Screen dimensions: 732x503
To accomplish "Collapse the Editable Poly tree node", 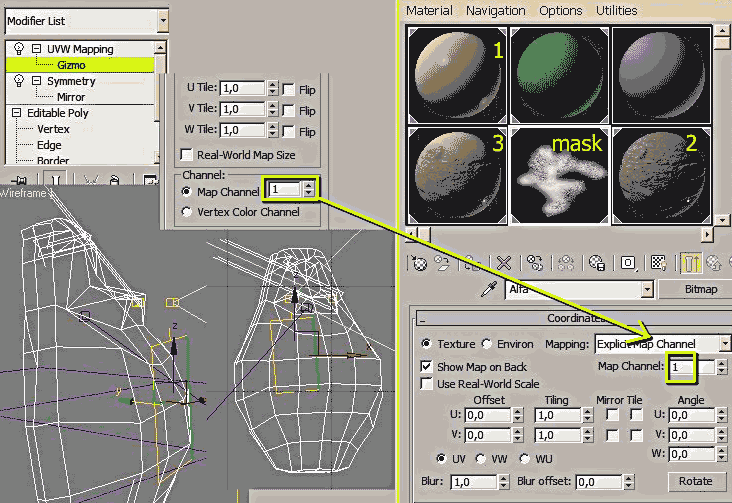I will point(16,113).
